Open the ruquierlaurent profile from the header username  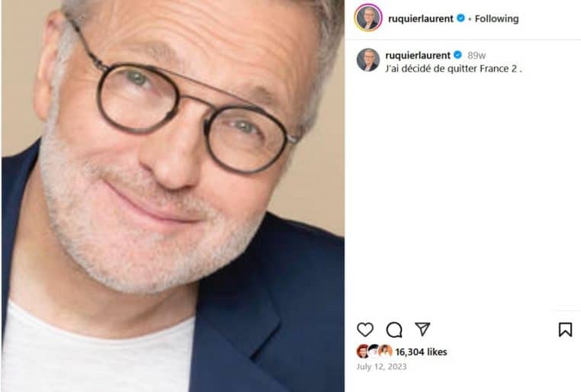point(421,18)
